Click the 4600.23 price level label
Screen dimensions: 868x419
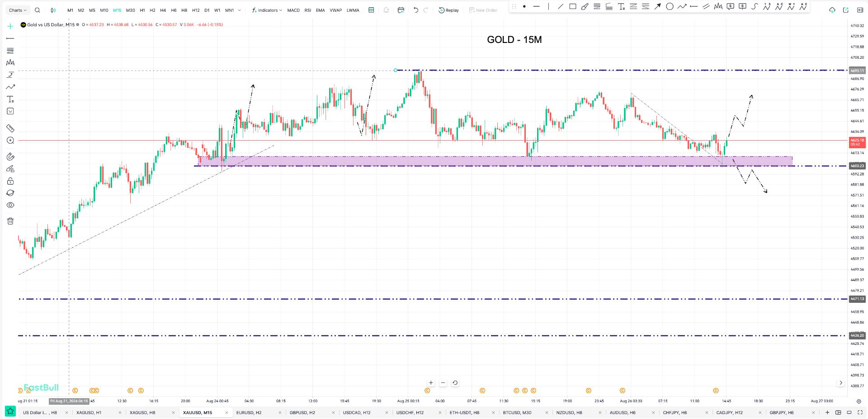(x=857, y=166)
